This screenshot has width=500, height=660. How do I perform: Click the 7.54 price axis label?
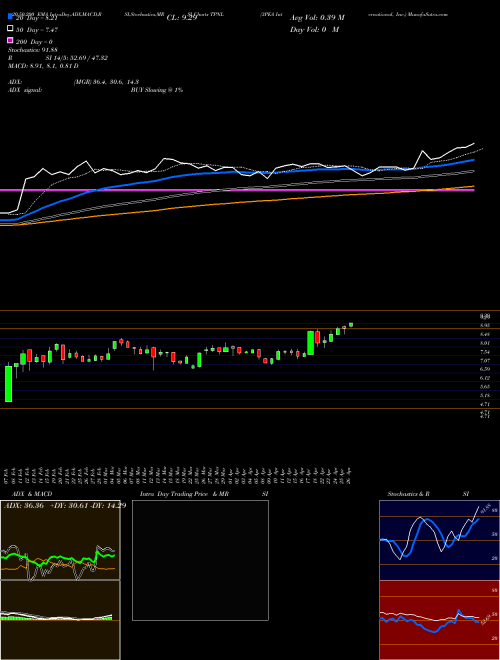tap(484, 352)
